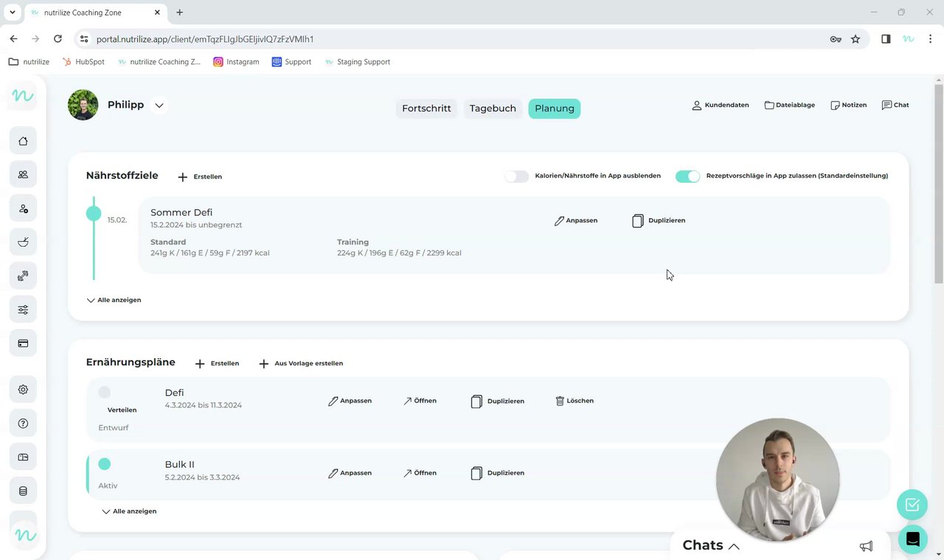Click the green checkmark task widget
The height and width of the screenshot is (560, 944).
point(912,505)
